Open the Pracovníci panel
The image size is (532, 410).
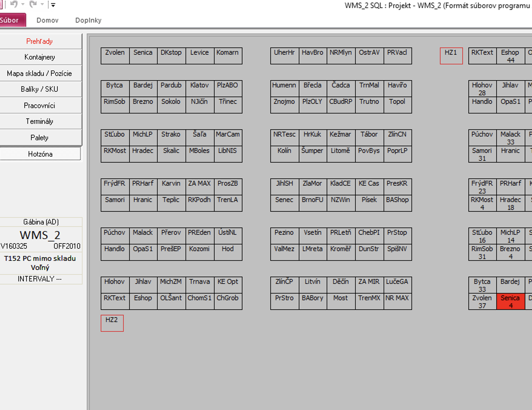[40, 106]
